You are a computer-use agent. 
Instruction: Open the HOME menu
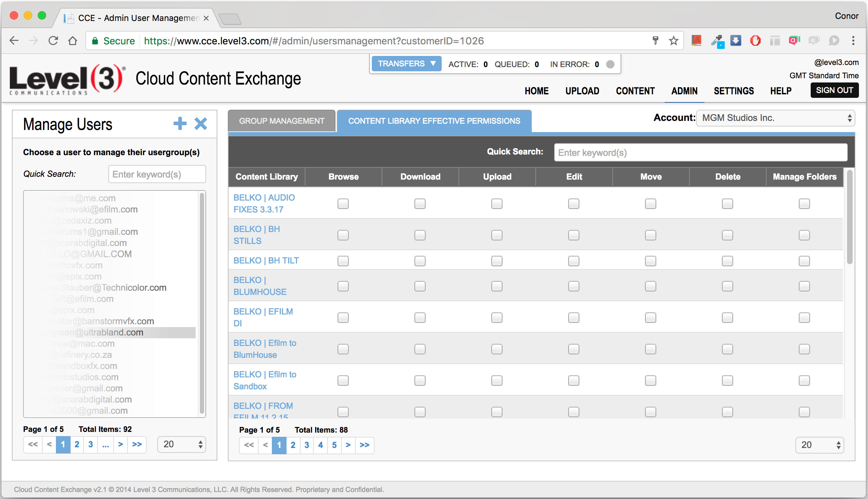pos(537,91)
